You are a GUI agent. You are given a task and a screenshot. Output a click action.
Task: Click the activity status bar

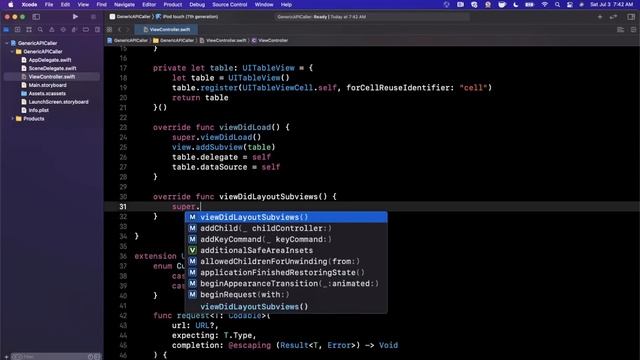tap(371, 17)
